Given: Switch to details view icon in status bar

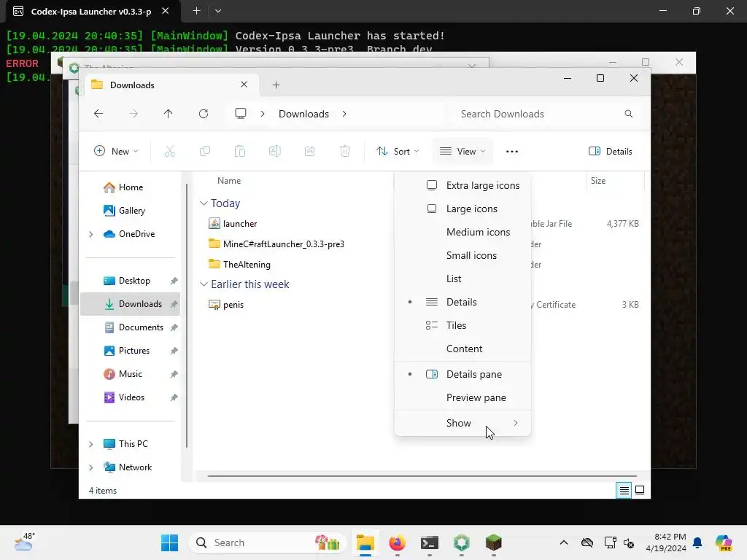Looking at the screenshot, I should [624, 491].
